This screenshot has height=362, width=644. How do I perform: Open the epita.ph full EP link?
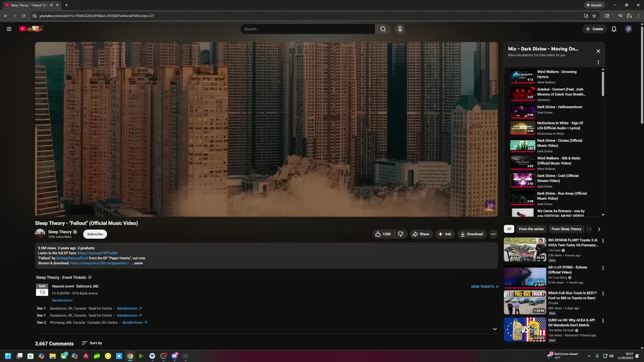(x=98, y=253)
